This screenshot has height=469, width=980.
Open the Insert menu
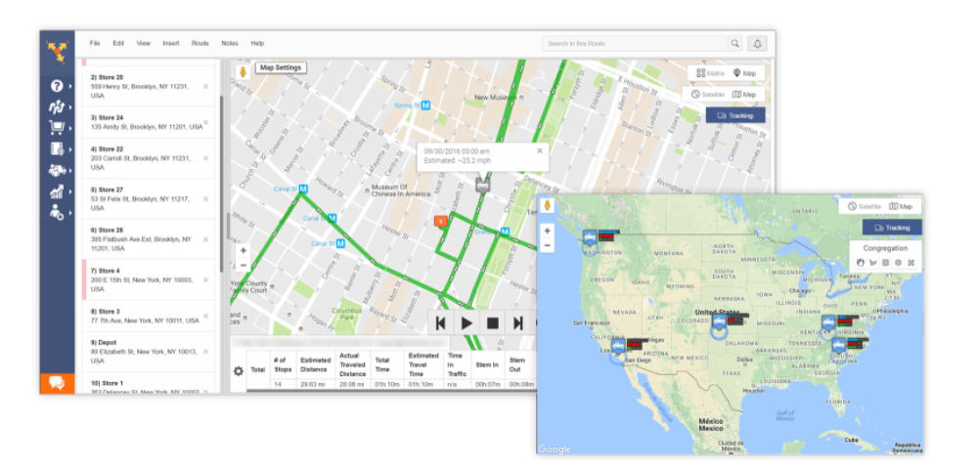click(x=171, y=43)
